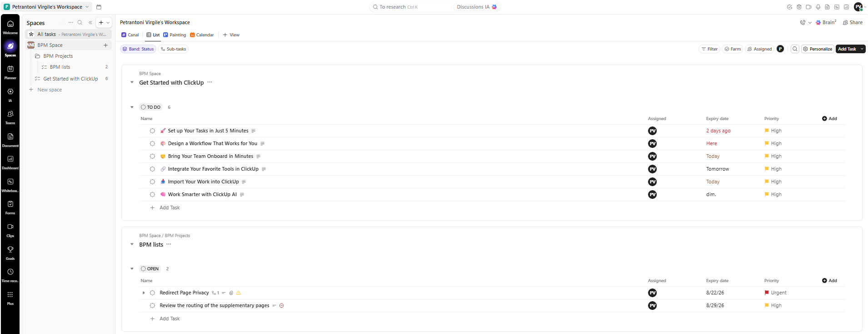868x334 pixels.
Task: Open the Time recording clock icon
Action: 10,272
